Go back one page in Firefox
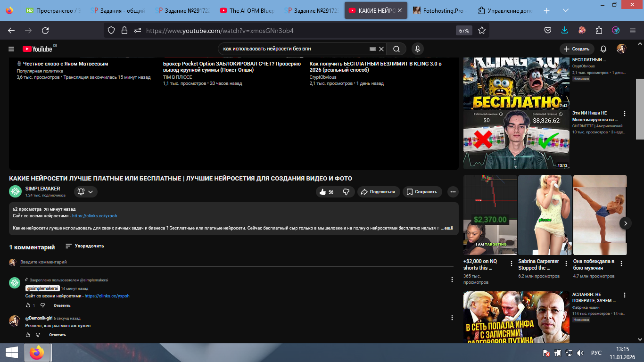 click(x=11, y=30)
